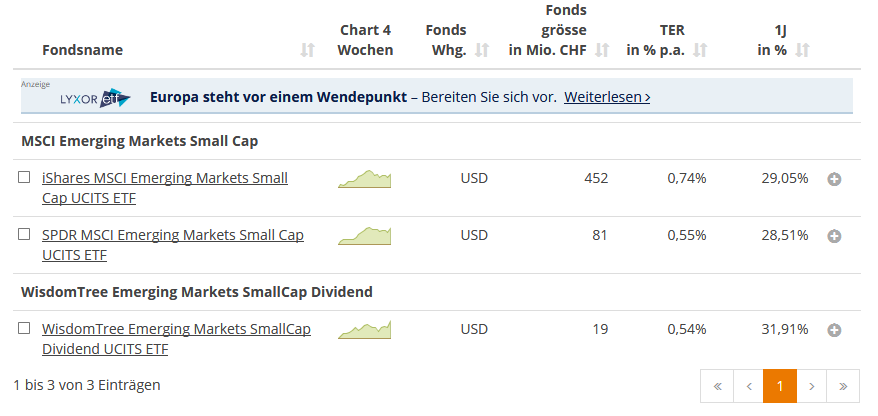The width and height of the screenshot is (878, 416).
Task: Sort table by Fondsname column arrows
Action: (x=307, y=50)
